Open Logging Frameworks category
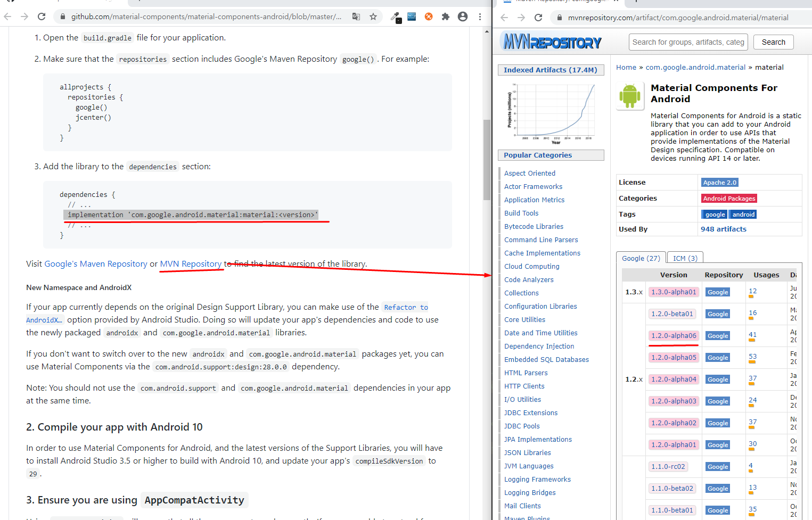The width and height of the screenshot is (812, 520). pyautogui.click(x=537, y=480)
